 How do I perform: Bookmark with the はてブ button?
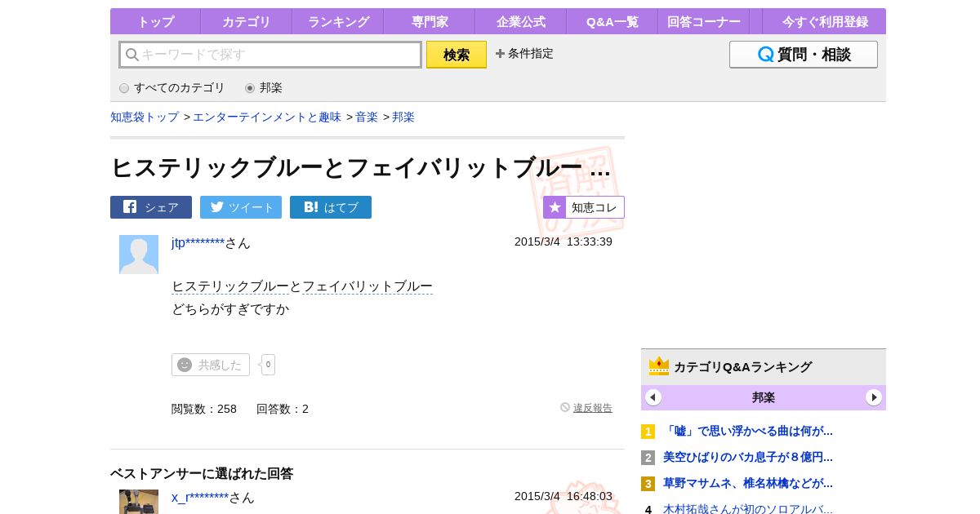point(331,207)
